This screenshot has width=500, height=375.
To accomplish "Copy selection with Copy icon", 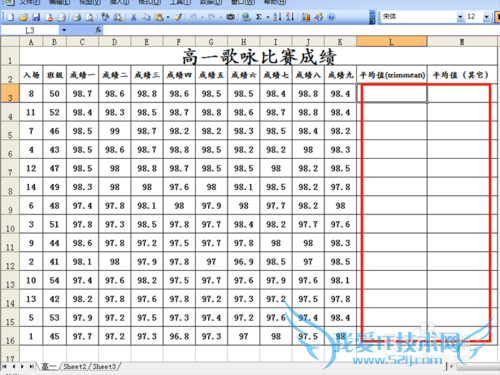I will [146, 17].
